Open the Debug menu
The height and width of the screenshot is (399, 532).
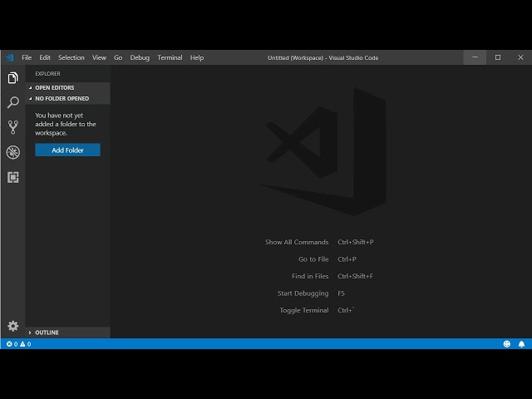point(140,57)
